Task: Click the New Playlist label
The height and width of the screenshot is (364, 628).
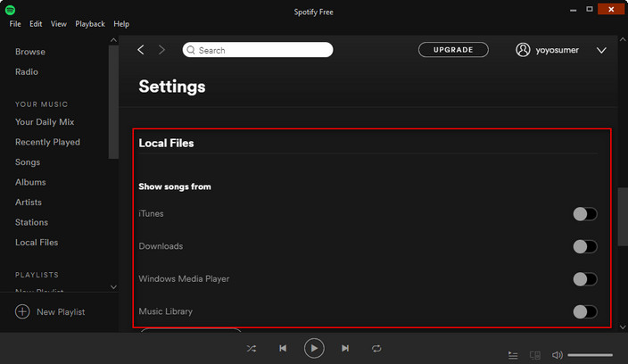Action: tap(61, 312)
